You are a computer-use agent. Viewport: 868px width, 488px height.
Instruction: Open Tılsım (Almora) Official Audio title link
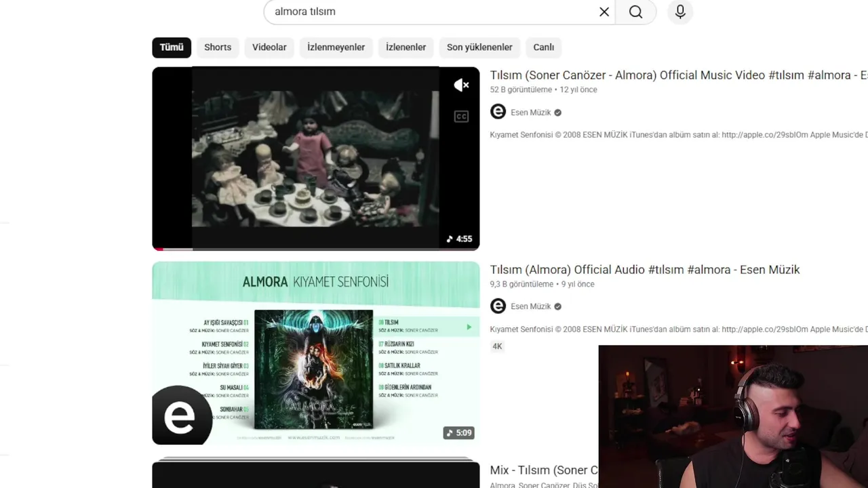(645, 270)
